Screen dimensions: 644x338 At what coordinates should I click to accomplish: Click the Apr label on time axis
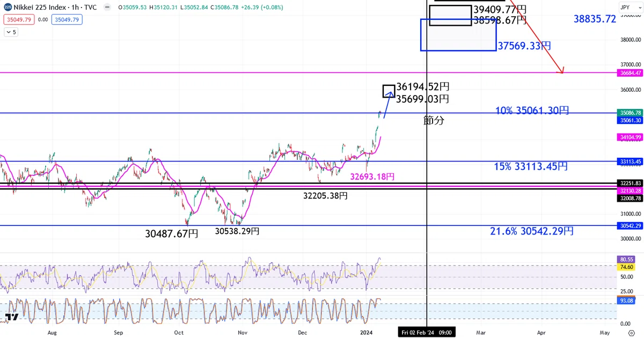[541, 333]
